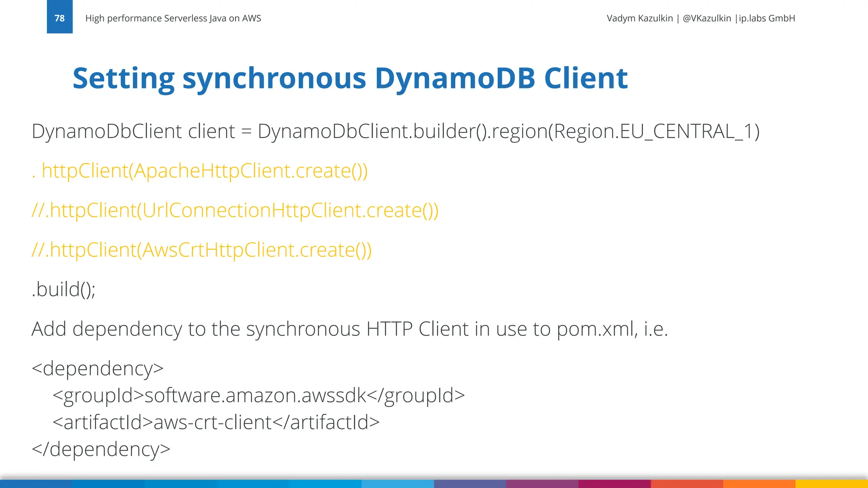This screenshot has width=868, height=488.
Task: Click the 'Add dependency to the synchronous HTTP Client' sentence
Action: click(x=350, y=329)
